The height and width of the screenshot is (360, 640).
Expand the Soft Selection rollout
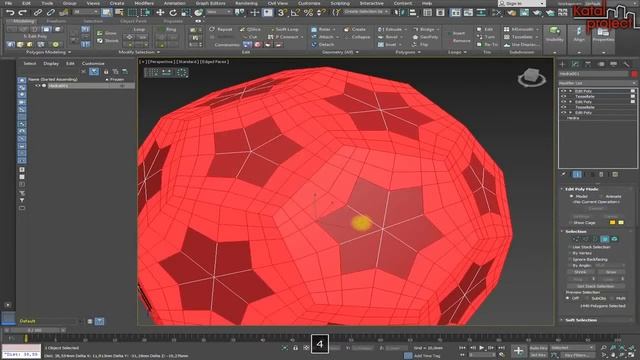click(x=562, y=320)
